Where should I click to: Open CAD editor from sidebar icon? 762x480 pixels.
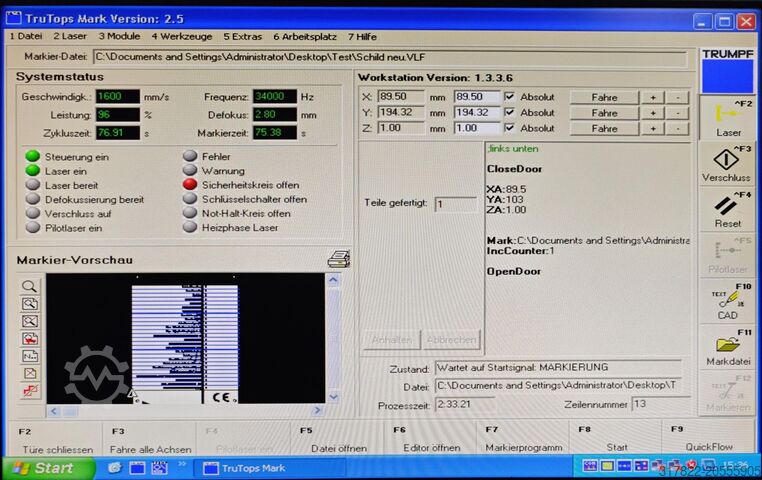(728, 299)
